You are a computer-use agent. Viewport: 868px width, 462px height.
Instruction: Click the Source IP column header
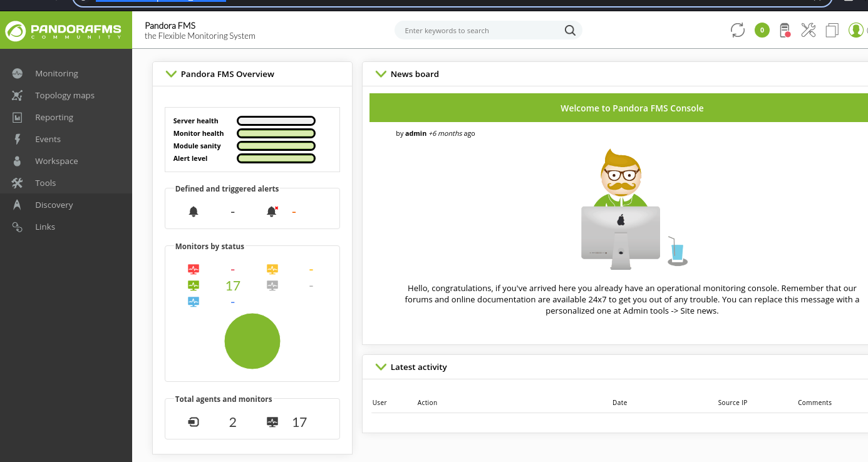coord(732,403)
